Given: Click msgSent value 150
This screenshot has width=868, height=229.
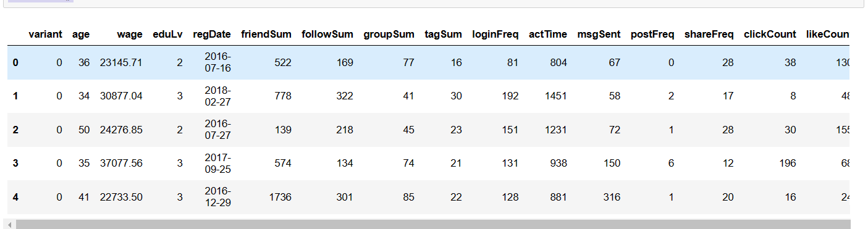Looking at the screenshot, I should [x=612, y=164].
